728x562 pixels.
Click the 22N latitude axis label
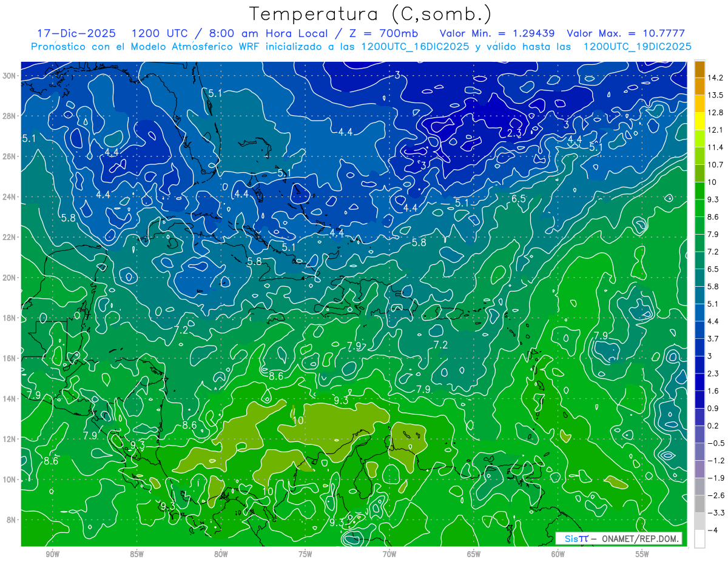(x=10, y=237)
